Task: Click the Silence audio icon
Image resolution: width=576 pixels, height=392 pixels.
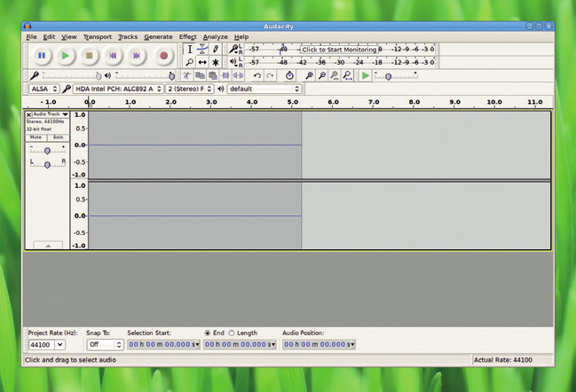Action: [238, 75]
